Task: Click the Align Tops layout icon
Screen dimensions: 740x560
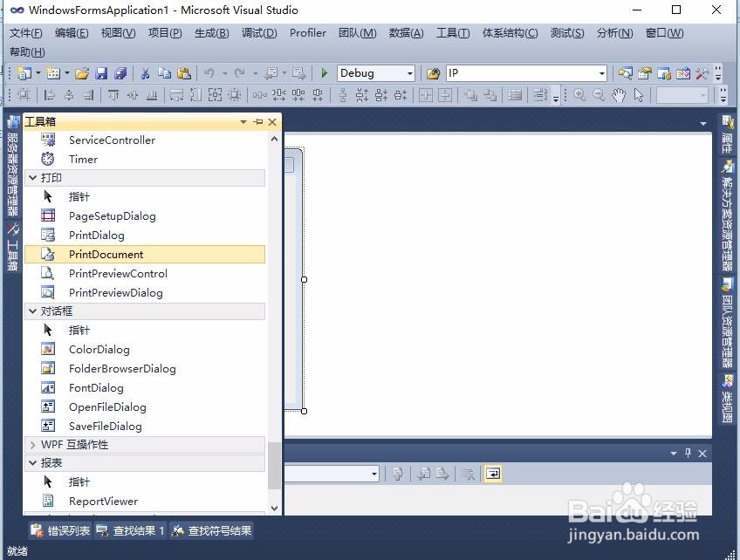Action: (113, 95)
